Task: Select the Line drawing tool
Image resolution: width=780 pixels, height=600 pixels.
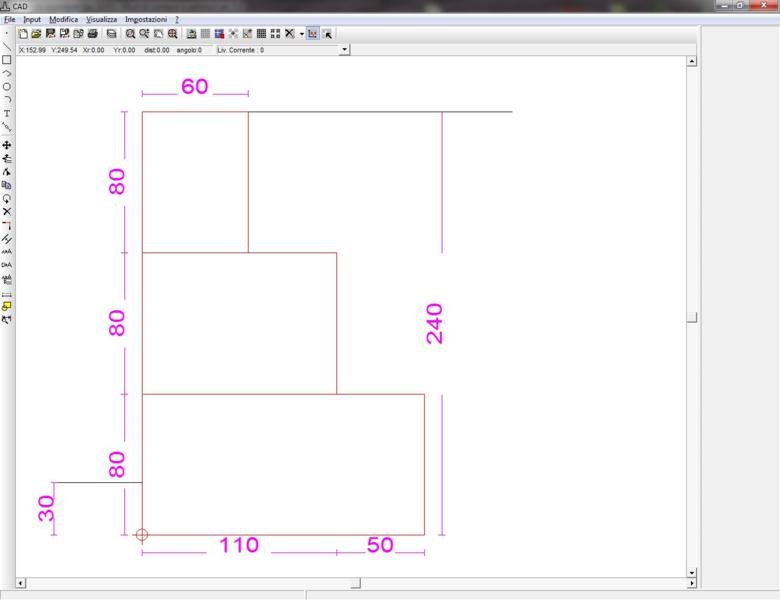Action: [6, 47]
